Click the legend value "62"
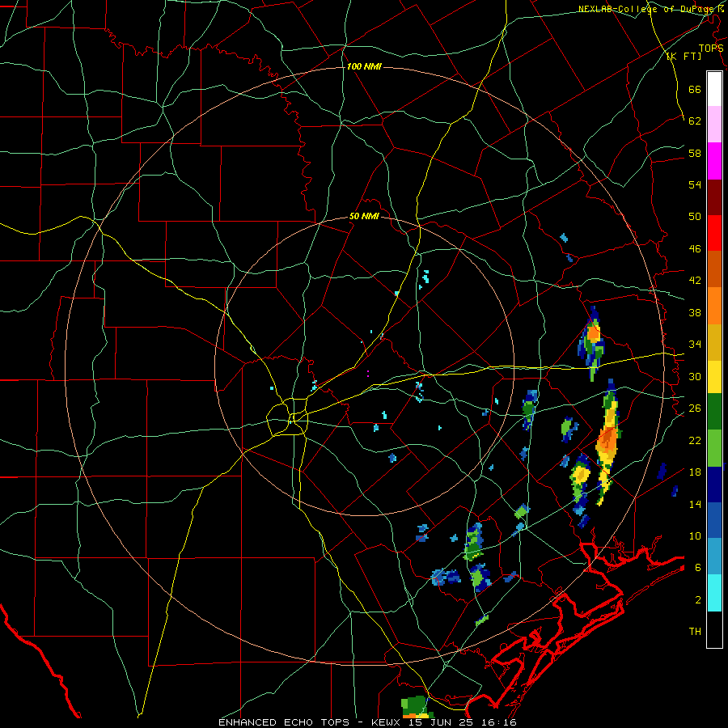Image resolution: width=728 pixels, height=728 pixels. click(x=695, y=121)
